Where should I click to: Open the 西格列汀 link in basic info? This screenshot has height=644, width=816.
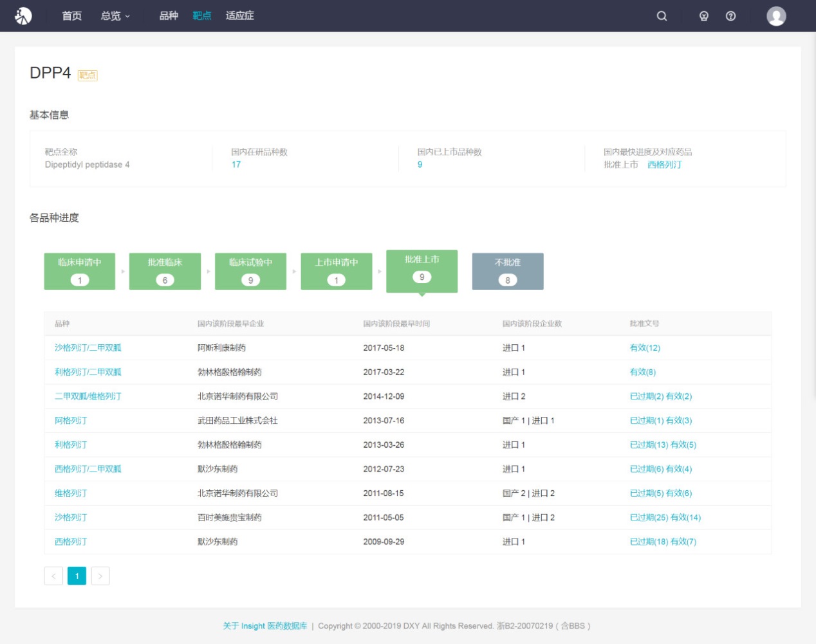click(x=664, y=165)
